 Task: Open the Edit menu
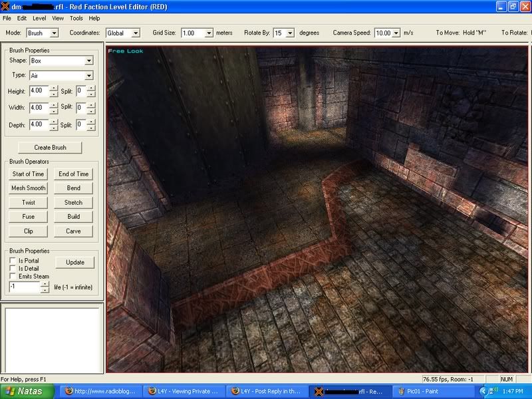point(22,19)
